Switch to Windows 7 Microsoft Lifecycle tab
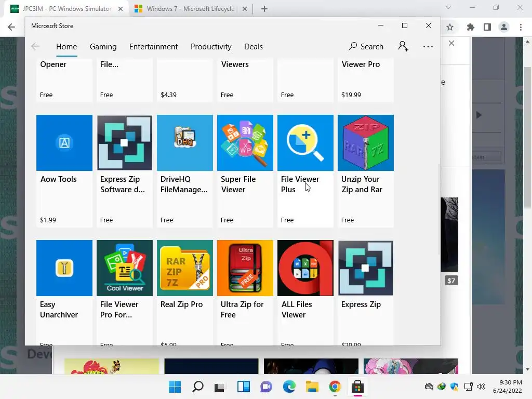The width and height of the screenshot is (532, 399). coord(190,9)
